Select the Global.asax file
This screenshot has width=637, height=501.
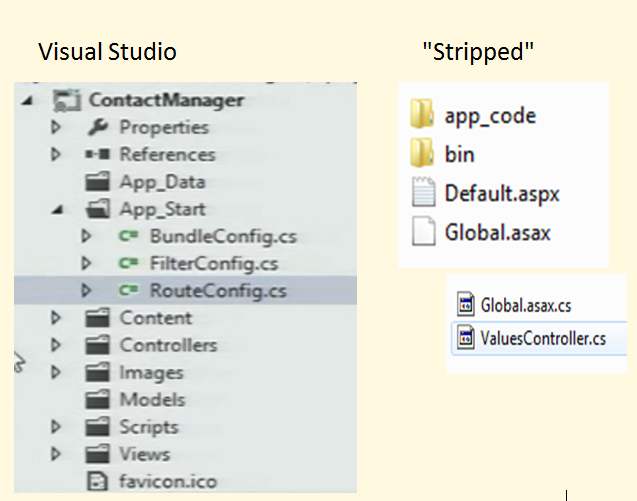pos(497,233)
